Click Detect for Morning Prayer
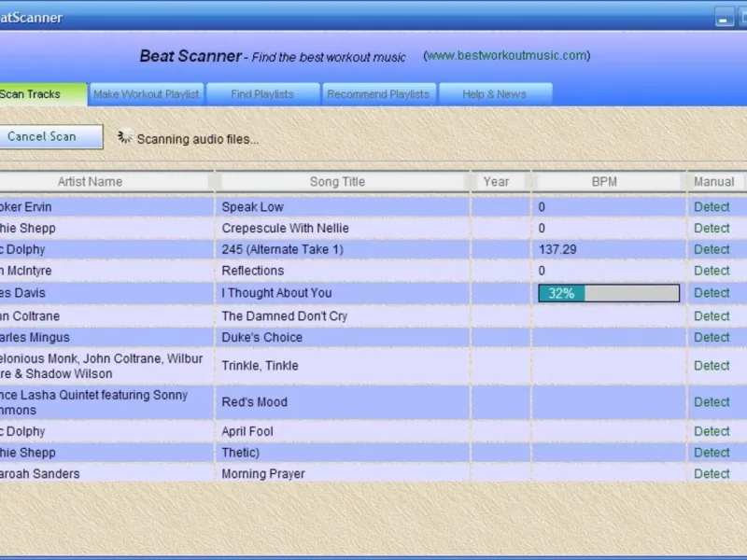The height and width of the screenshot is (560, 747). tap(712, 474)
